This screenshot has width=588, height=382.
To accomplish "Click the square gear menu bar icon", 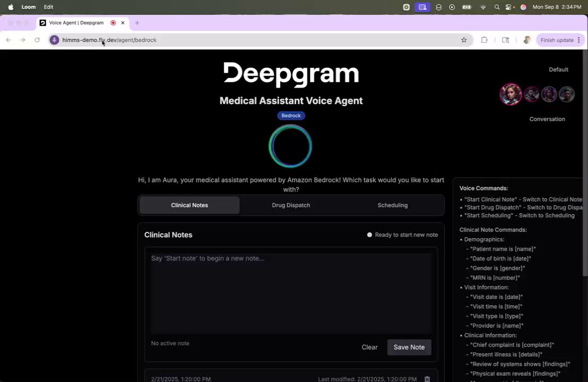I will point(406,7).
